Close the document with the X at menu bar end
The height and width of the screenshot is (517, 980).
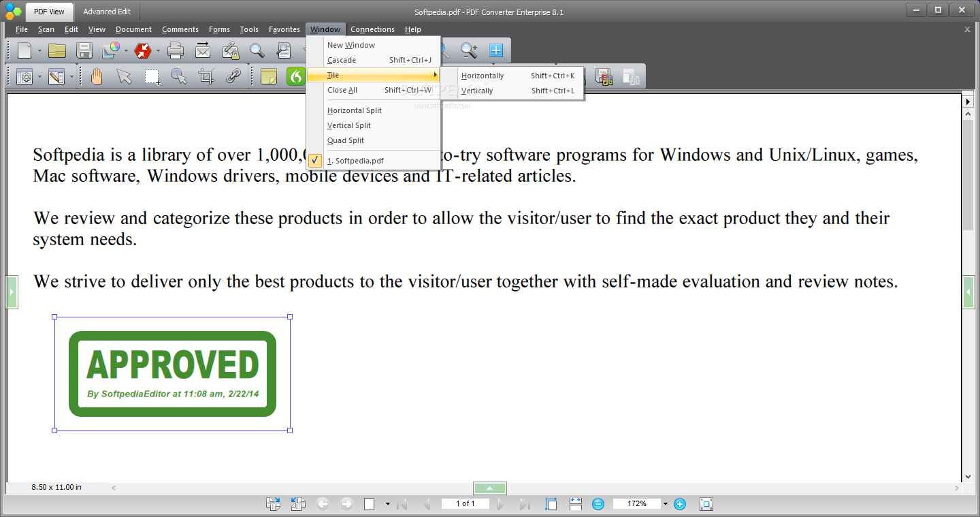[x=967, y=29]
